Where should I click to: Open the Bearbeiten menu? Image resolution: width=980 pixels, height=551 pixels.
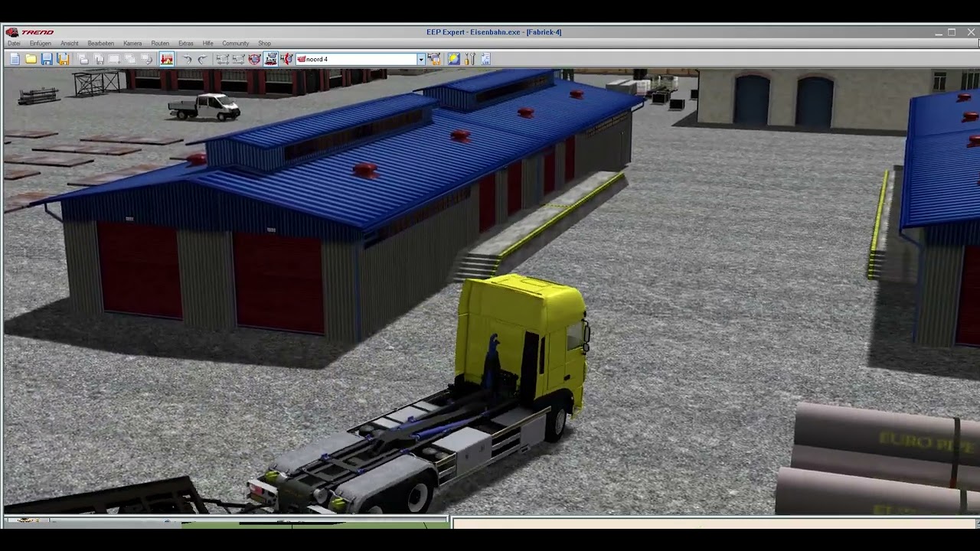(x=100, y=44)
